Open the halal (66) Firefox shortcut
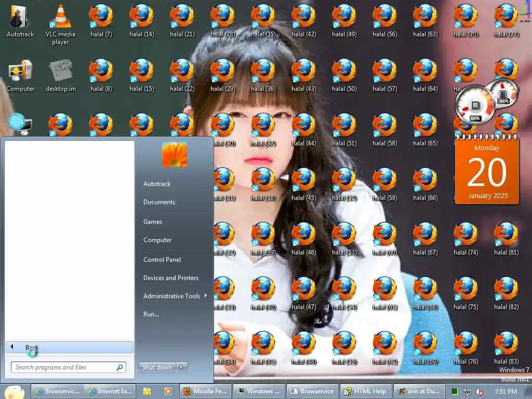The height and width of the screenshot is (399, 532). coord(425,185)
